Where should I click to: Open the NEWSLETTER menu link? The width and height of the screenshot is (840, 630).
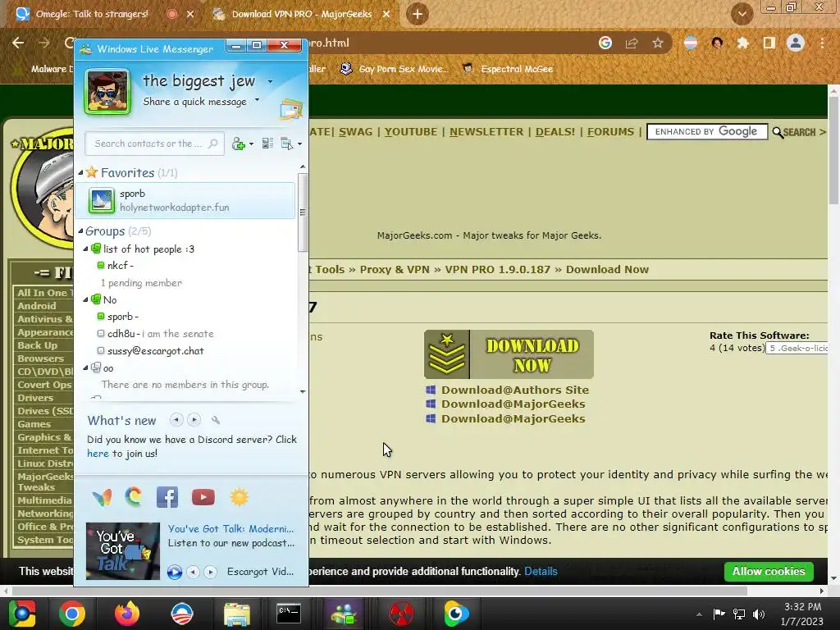[486, 132]
